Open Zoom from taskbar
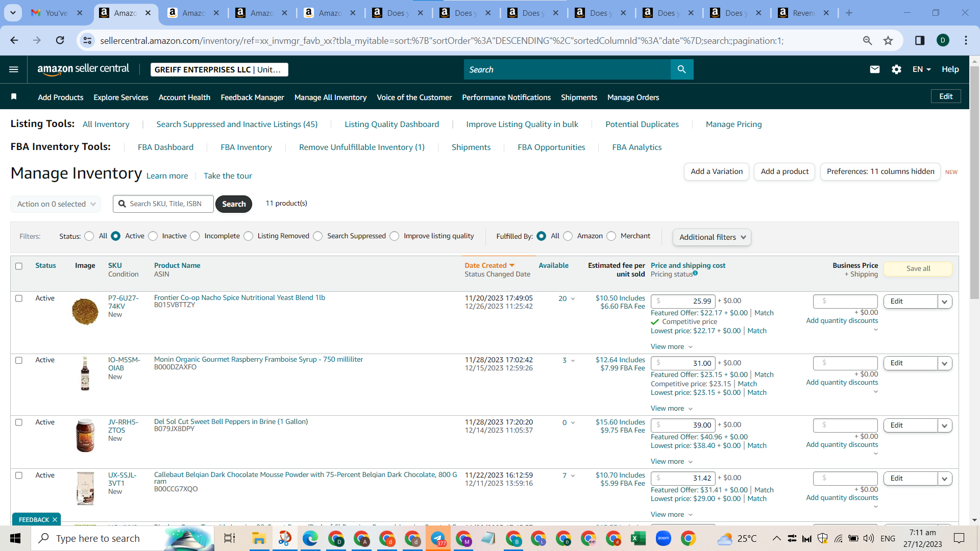 pyautogui.click(x=663, y=538)
